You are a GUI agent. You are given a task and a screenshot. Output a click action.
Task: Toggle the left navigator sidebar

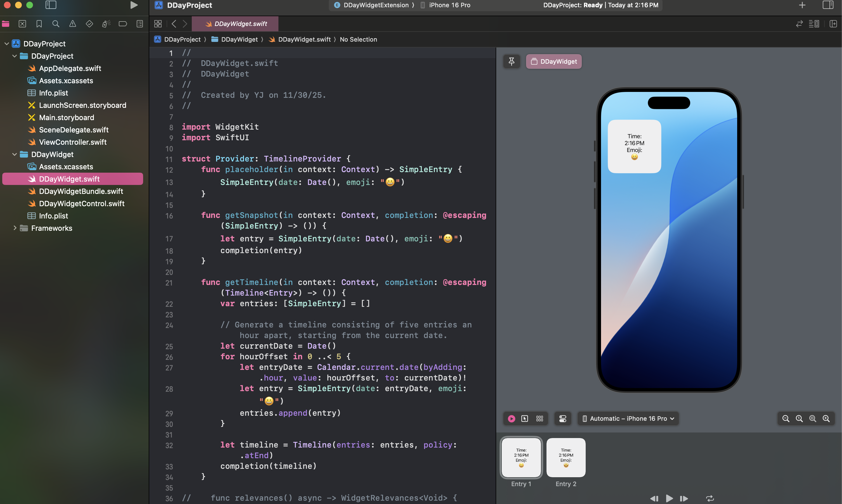51,5
